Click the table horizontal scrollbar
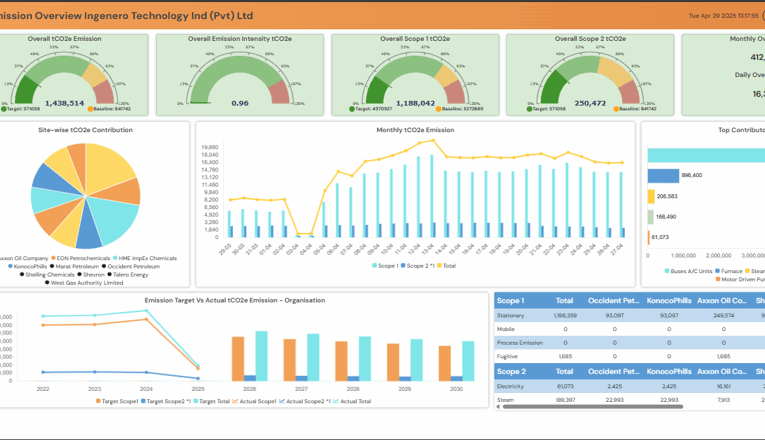 pyautogui.click(x=588, y=407)
